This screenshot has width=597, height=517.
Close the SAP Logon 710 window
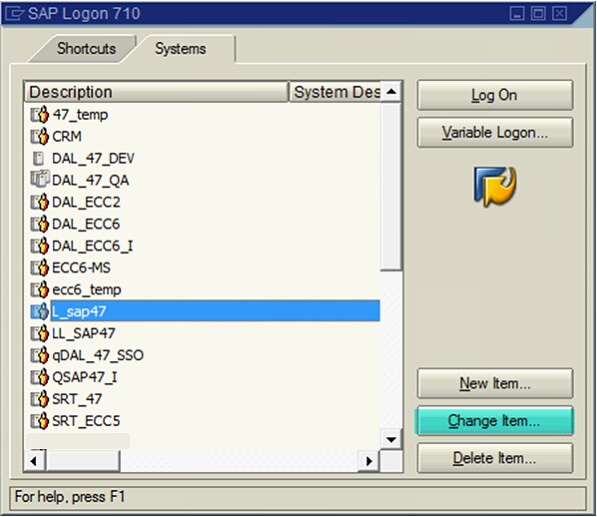point(559,14)
